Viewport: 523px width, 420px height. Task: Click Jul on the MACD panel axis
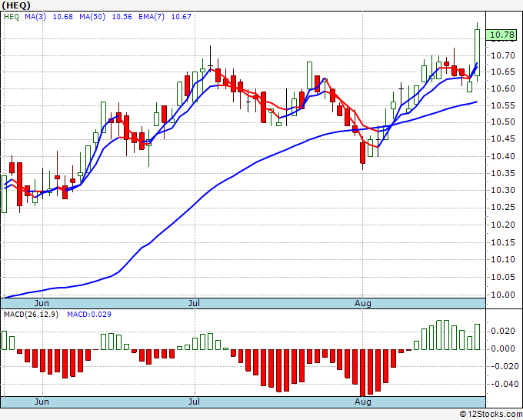click(194, 402)
